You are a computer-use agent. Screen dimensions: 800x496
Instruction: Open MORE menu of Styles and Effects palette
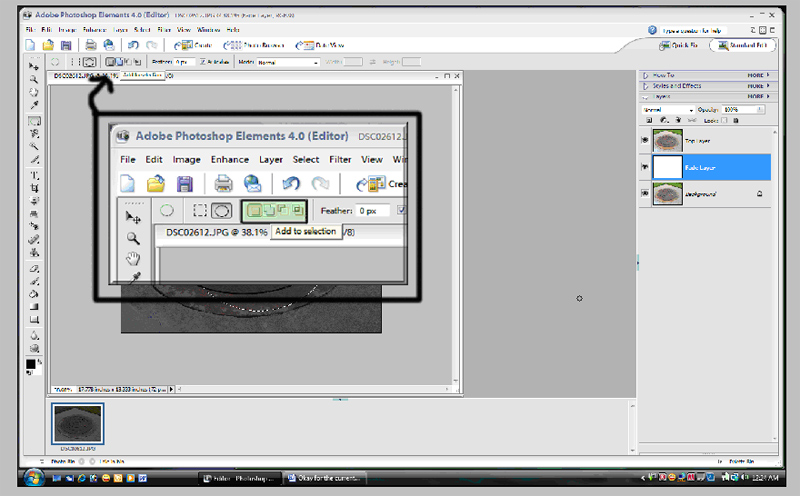(x=758, y=86)
